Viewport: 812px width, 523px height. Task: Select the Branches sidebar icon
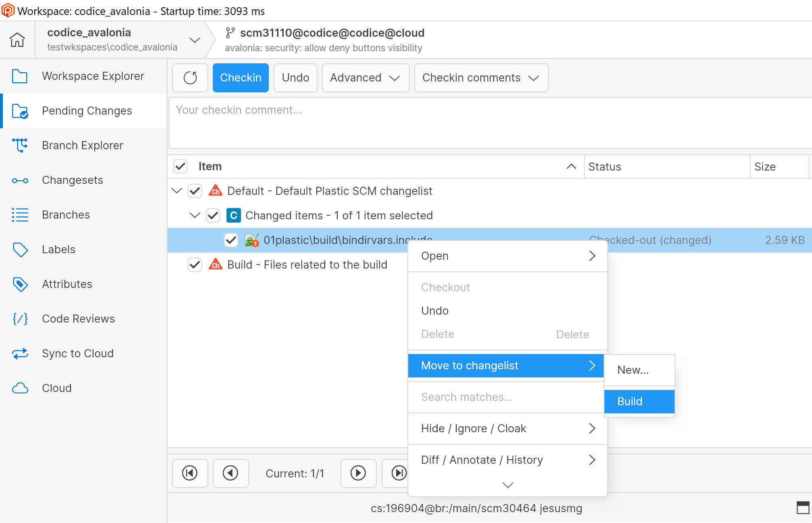[20, 215]
